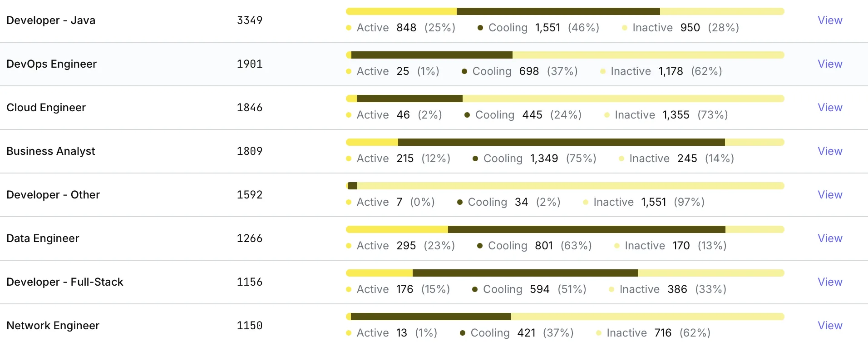Click the bright yellow Active segment in the Data Engineer bar

pyautogui.click(x=397, y=229)
